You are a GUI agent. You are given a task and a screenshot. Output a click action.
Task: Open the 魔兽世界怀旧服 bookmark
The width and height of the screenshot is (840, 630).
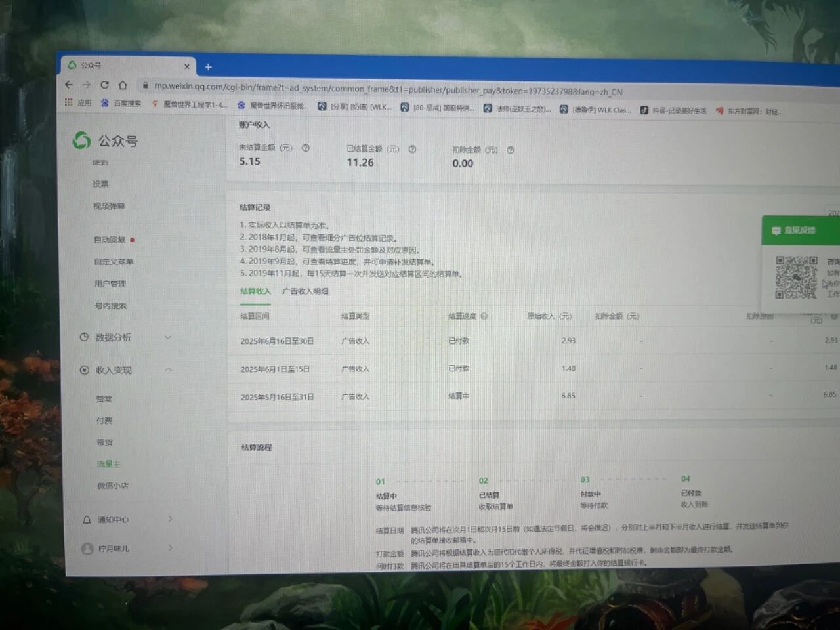(272, 105)
